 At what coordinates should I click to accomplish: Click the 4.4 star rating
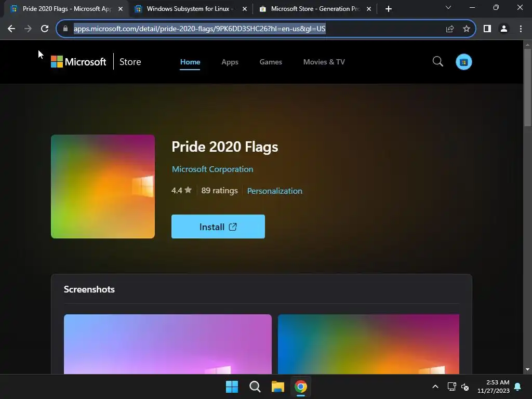point(181,190)
